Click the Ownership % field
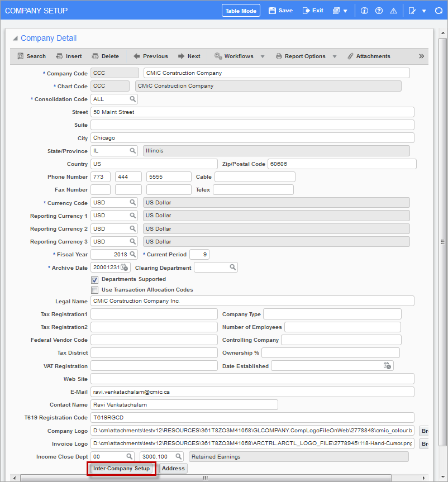 331,352
